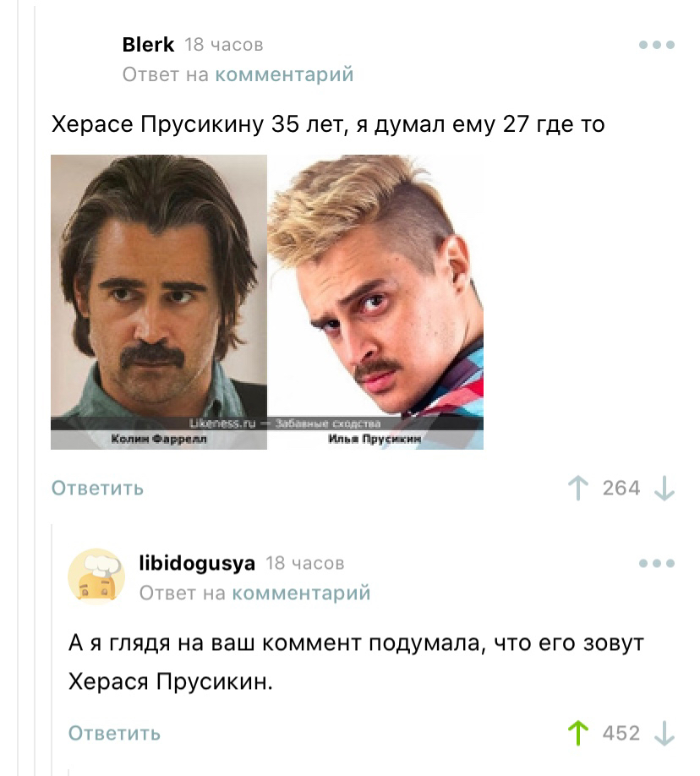Screen dimensions: 700x776
Task: Open the Илья Прусикин photo on right
Action: point(375,302)
